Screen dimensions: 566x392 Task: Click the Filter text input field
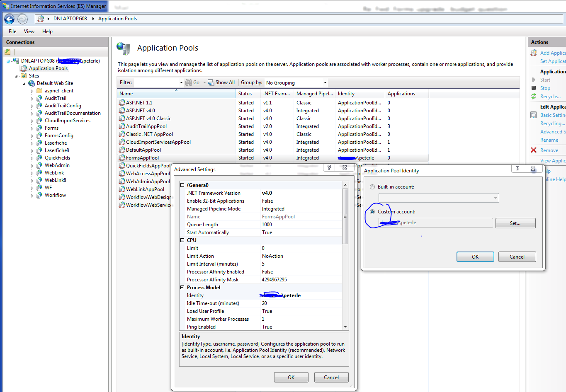pyautogui.click(x=157, y=82)
